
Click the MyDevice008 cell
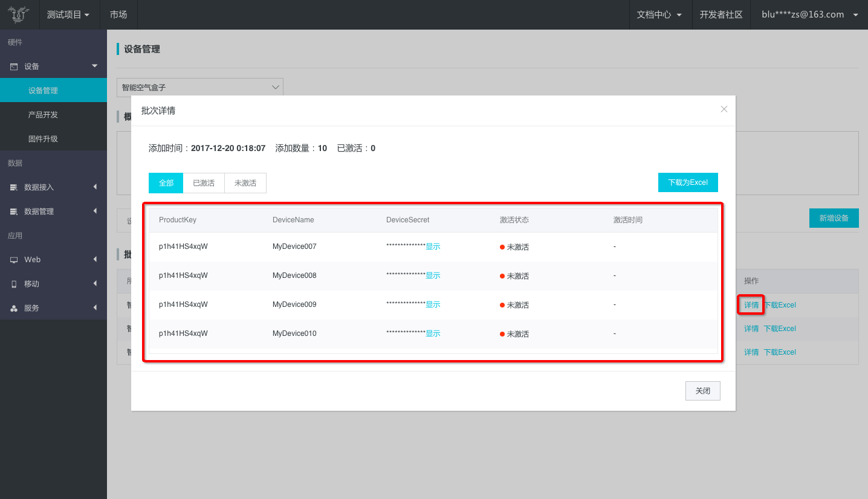[x=294, y=275]
